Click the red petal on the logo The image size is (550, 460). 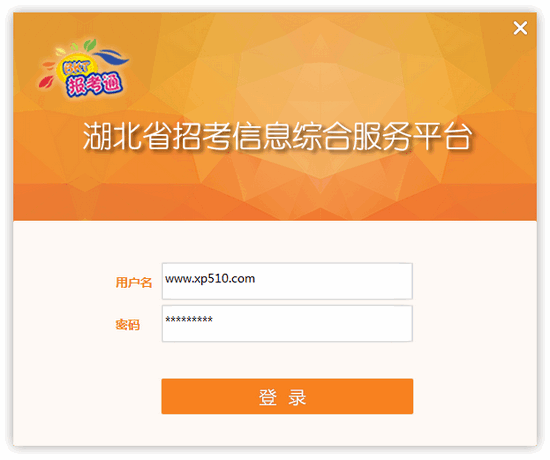coord(46,81)
